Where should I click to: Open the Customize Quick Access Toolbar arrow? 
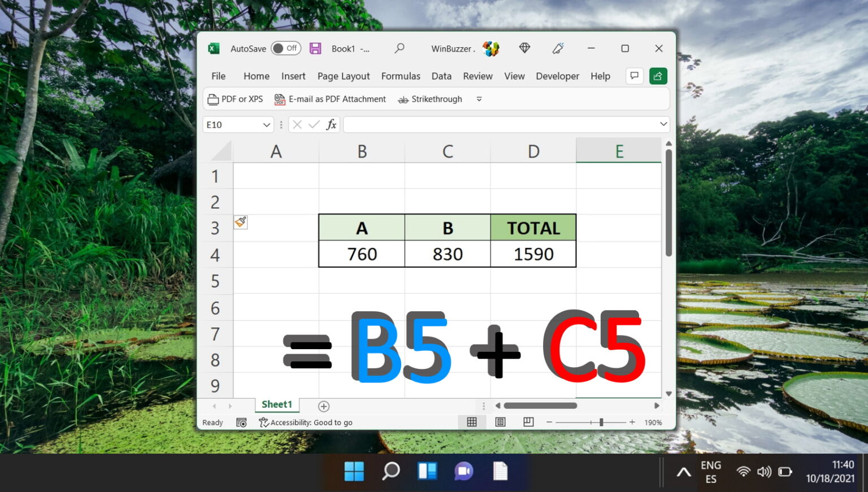tap(479, 99)
